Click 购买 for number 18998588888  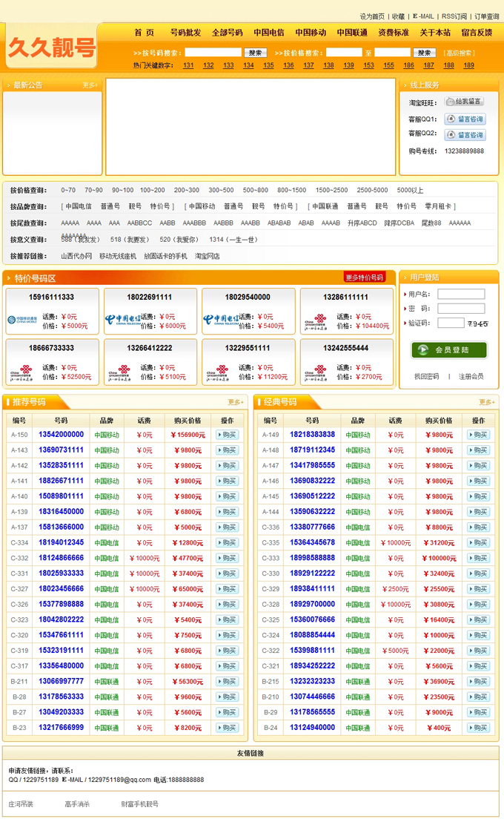[x=478, y=559]
